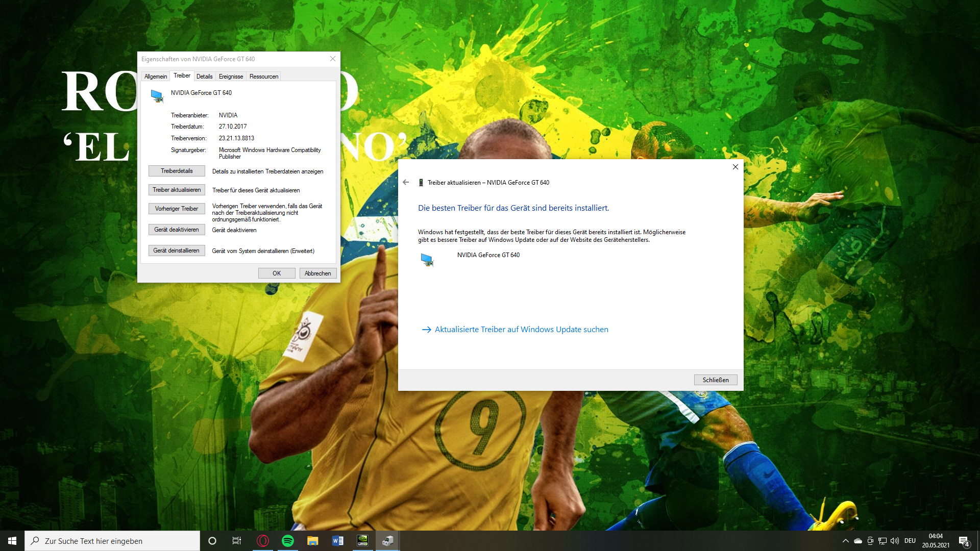Image resolution: width=980 pixels, height=551 pixels.
Task: Click the back arrow in driver update wizard
Action: pyautogui.click(x=406, y=182)
